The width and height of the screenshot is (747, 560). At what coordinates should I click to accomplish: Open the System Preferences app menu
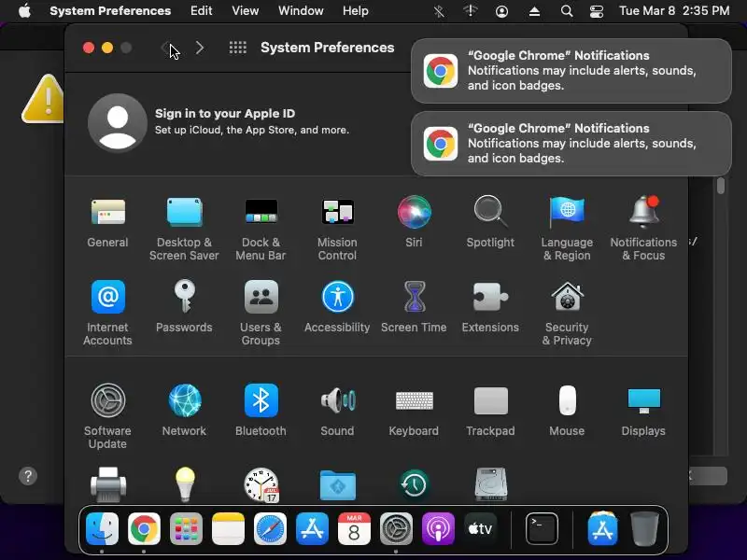pos(110,10)
